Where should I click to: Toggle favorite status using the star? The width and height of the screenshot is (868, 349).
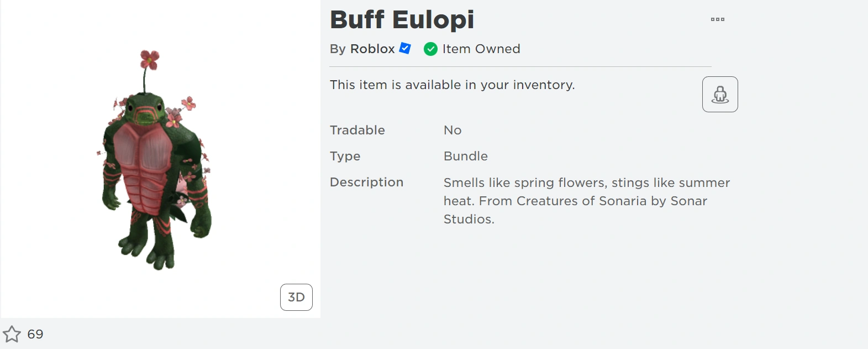[11, 334]
